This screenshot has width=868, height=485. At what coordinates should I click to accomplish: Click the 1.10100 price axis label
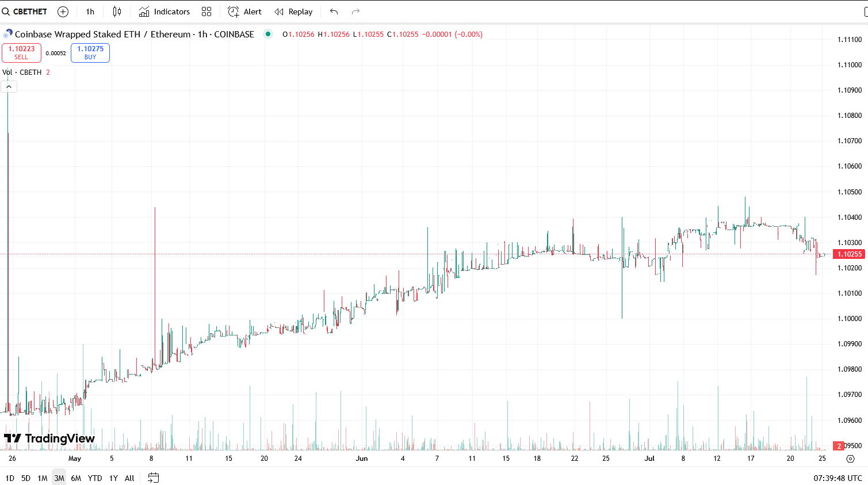(850, 293)
